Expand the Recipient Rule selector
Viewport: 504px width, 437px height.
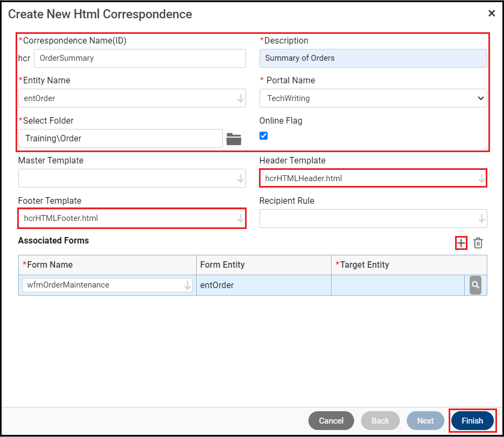coord(480,218)
